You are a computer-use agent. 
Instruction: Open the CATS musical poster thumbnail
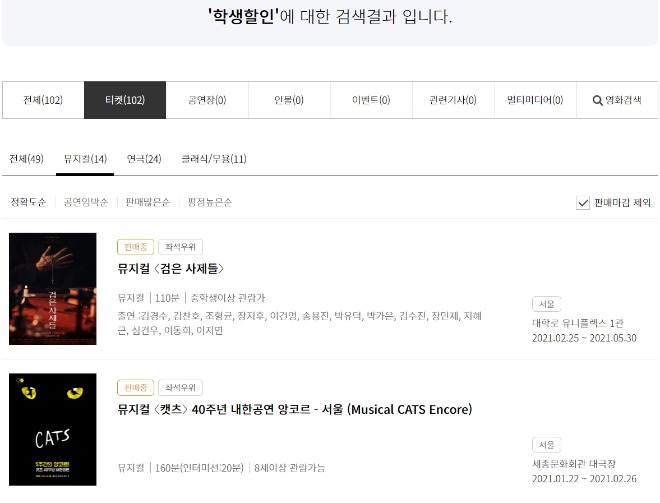(x=53, y=429)
